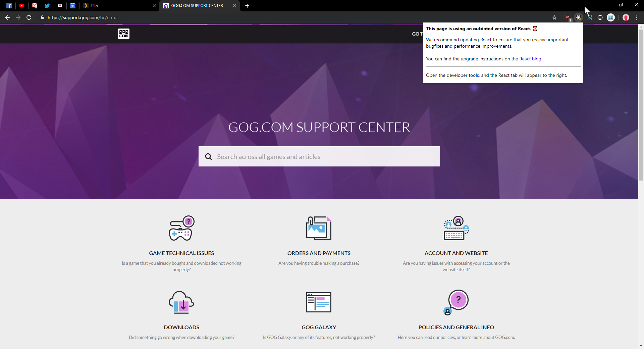
Task: Open the pinned Gmail tab
Action: [35, 6]
